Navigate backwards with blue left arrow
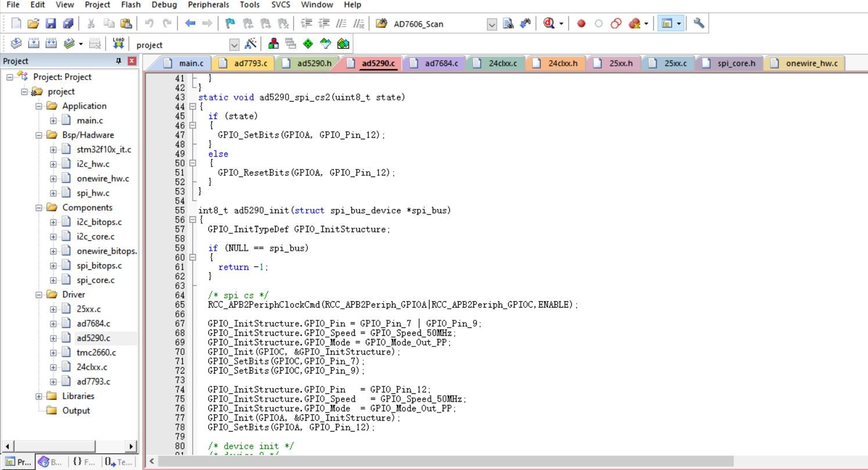This screenshot has width=868, height=470. click(x=190, y=23)
